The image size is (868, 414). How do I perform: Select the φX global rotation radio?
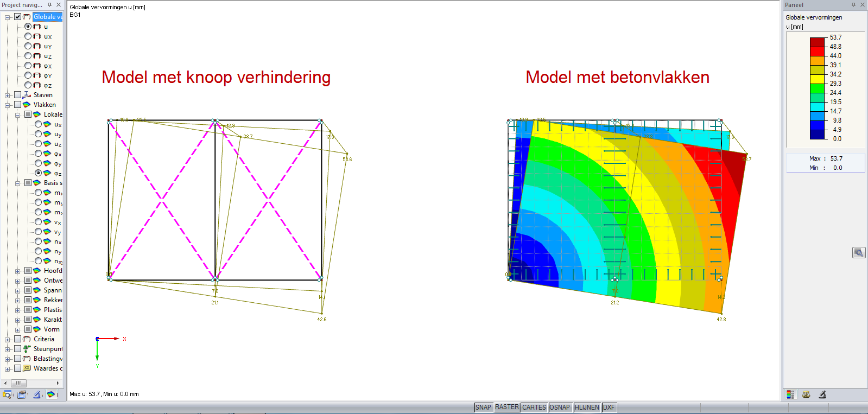coord(28,66)
